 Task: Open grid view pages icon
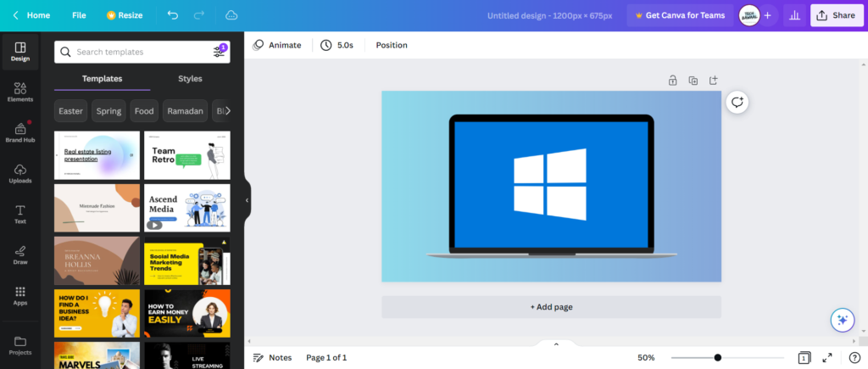tap(804, 358)
